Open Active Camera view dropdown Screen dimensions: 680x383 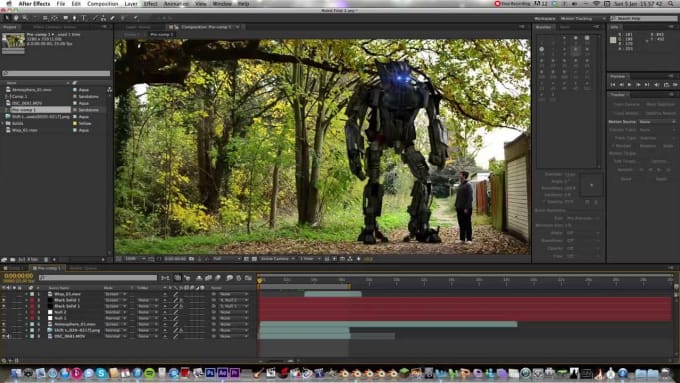[x=278, y=259]
